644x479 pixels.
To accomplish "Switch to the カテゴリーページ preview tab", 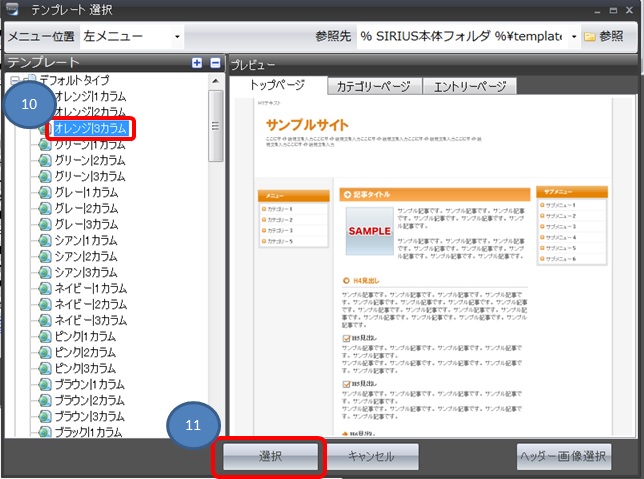I will (x=375, y=87).
